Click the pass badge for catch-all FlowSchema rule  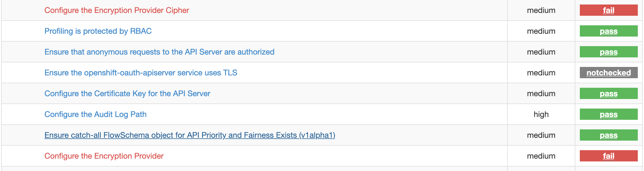click(x=608, y=135)
